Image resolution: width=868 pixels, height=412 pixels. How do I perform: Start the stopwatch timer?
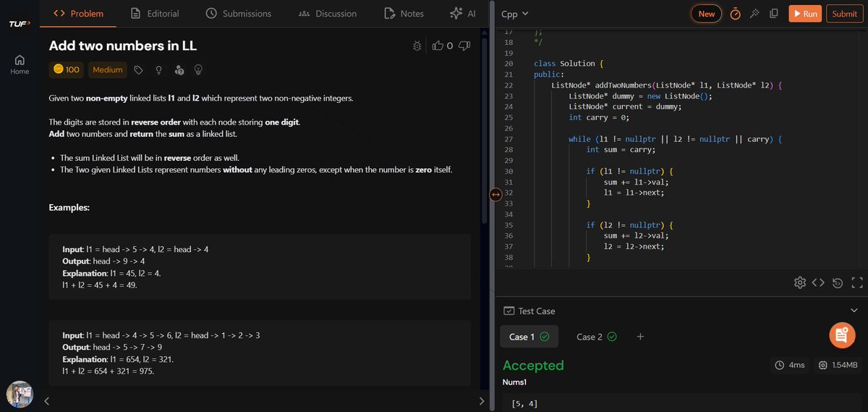point(735,14)
